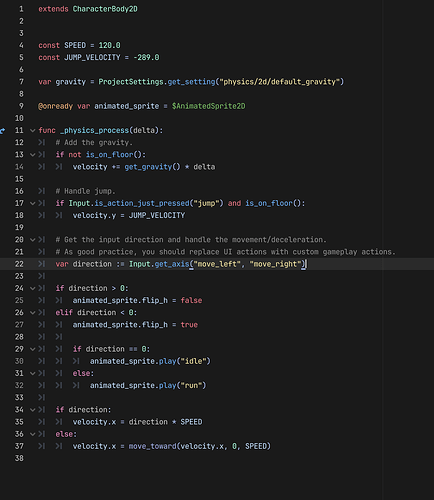Click the "move_left" string argument
The image size is (434, 500).
(217, 264)
